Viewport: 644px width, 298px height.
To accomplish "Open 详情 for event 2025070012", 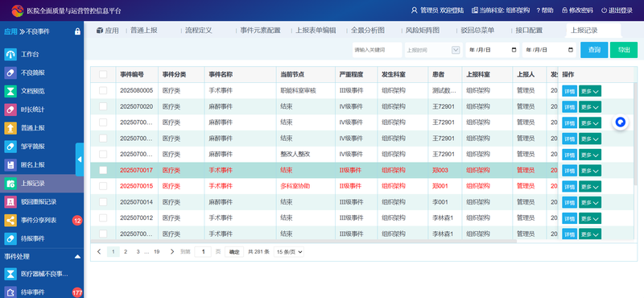I will tap(569, 218).
